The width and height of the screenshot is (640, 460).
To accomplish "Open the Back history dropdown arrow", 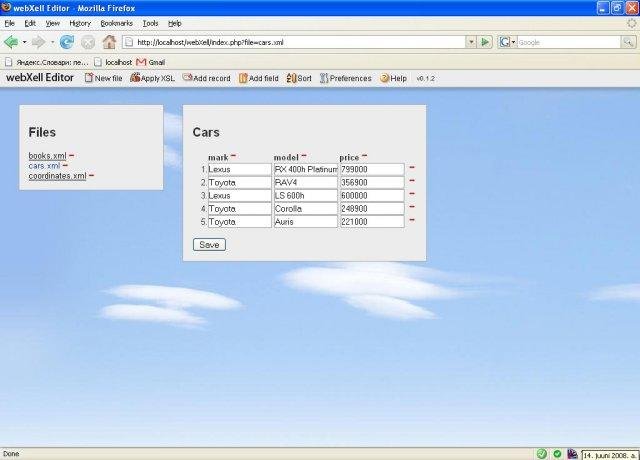I will [24, 42].
